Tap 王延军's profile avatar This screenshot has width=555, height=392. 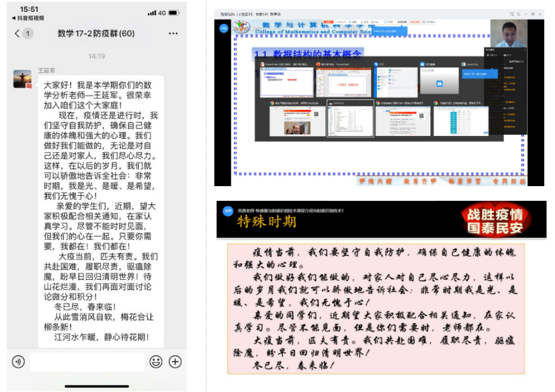23,79
